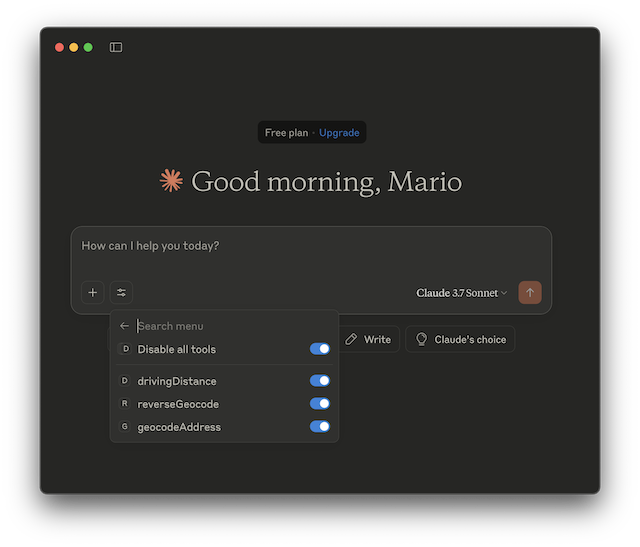Toggle the sidebar panel icon
This screenshot has height=547, width=640.
pos(116,47)
